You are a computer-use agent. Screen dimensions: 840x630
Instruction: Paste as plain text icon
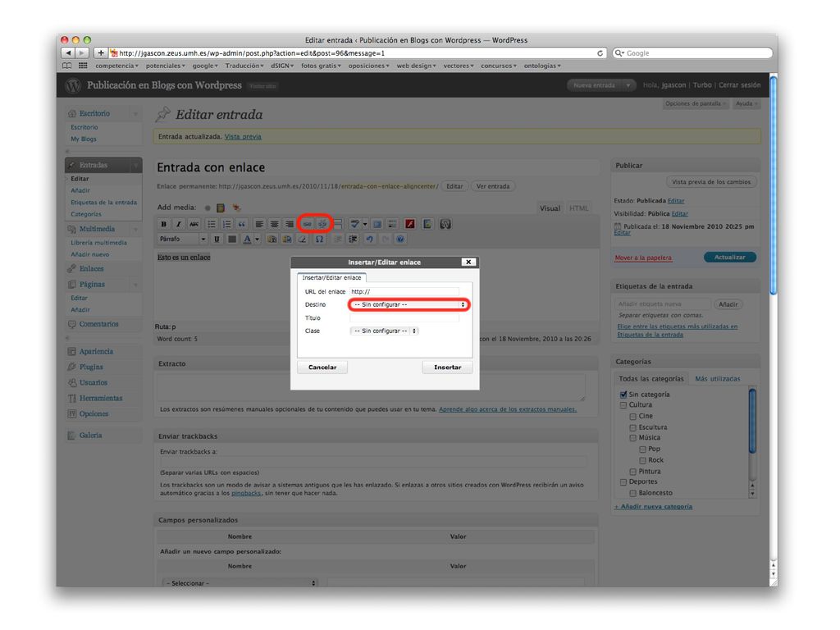click(x=272, y=239)
